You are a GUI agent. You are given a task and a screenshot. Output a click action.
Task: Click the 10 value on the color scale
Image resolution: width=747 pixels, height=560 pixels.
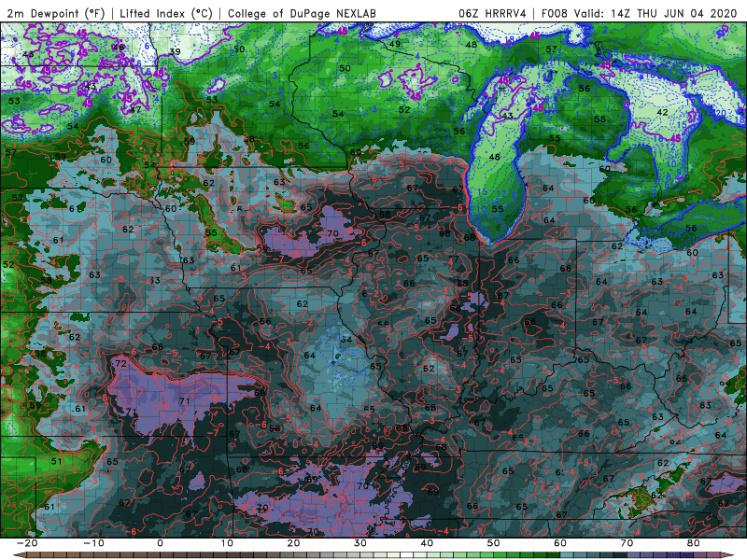(x=227, y=543)
